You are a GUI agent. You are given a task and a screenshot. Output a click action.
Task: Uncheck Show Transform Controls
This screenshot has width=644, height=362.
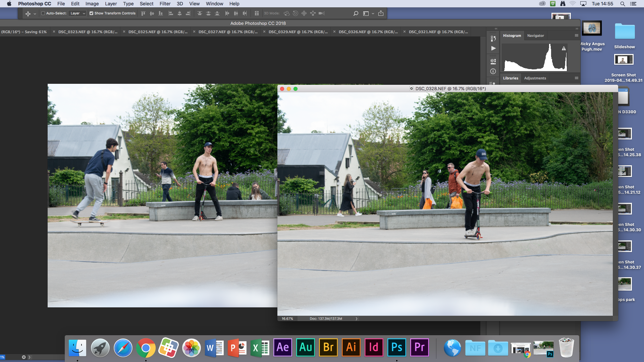point(91,13)
